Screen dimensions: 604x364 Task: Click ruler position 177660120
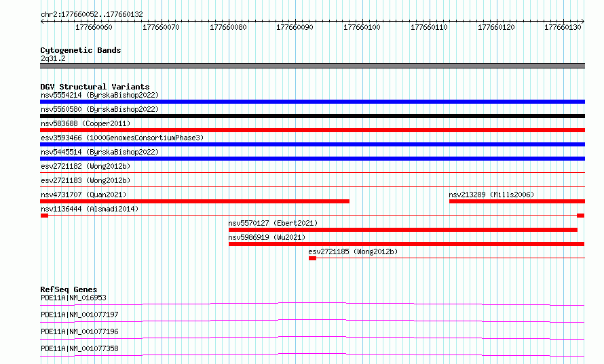pyautogui.click(x=496, y=27)
